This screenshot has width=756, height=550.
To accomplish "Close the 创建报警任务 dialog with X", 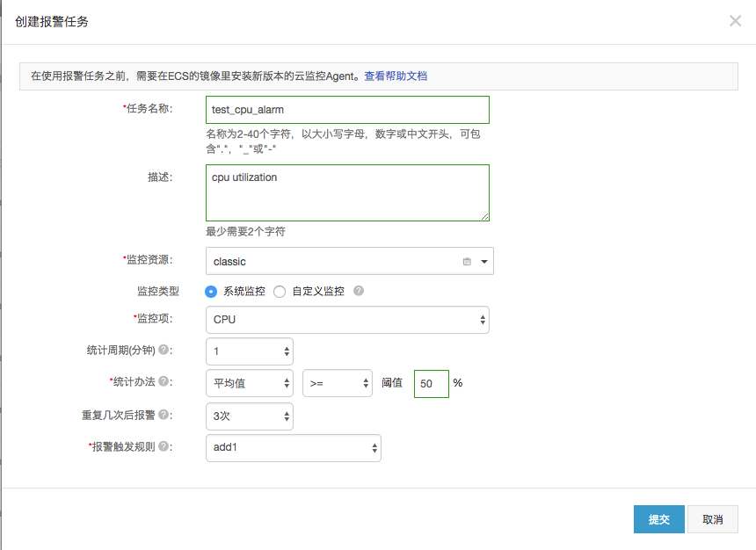I will click(x=735, y=20).
